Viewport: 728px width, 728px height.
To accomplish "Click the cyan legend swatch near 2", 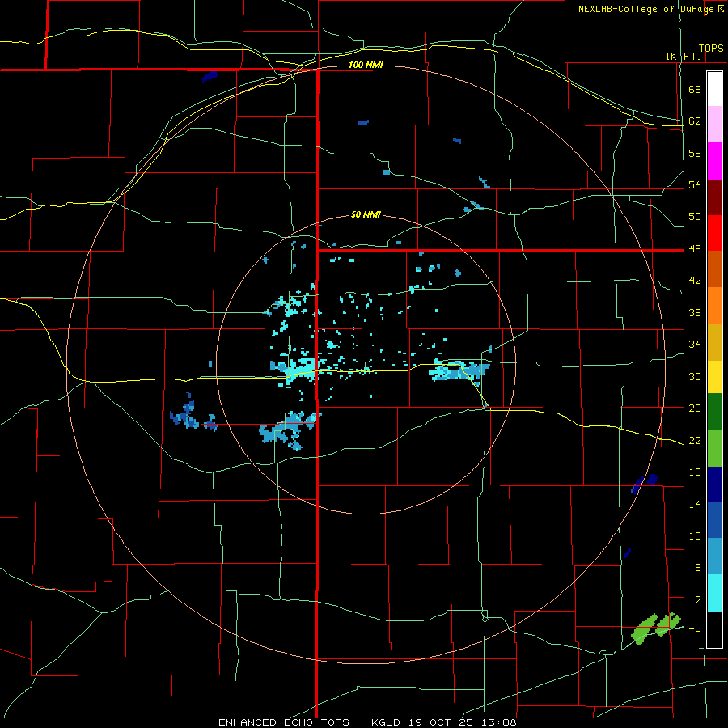I will point(714,593).
